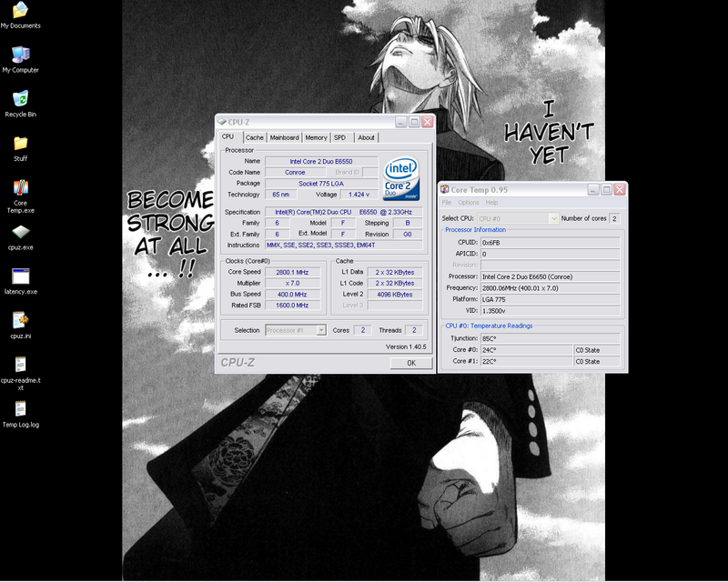Click the Core #1 C0 State field
The height and width of the screenshot is (582, 728).
click(x=597, y=362)
